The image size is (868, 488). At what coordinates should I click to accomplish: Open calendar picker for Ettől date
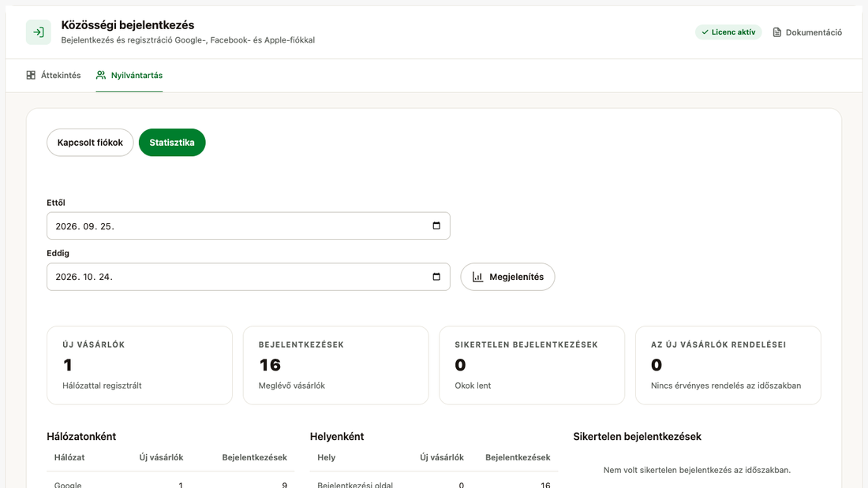point(436,225)
